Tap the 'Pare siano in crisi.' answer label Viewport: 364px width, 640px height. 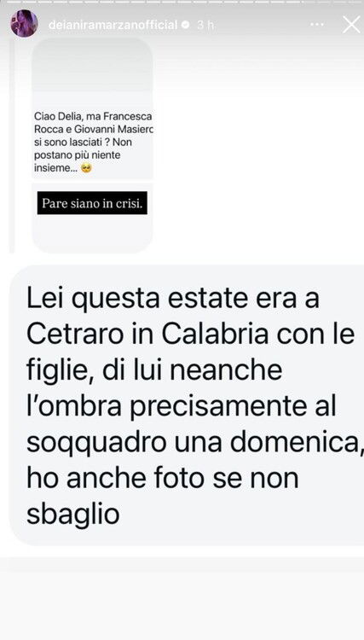pyautogui.click(x=92, y=203)
